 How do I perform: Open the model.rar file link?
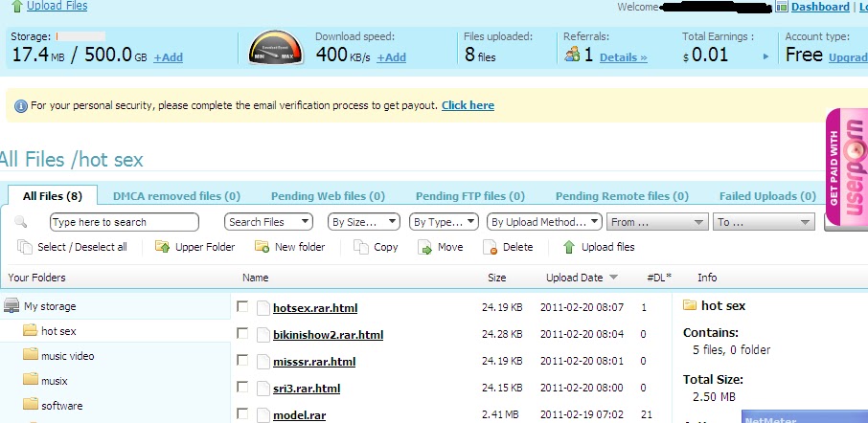300,414
